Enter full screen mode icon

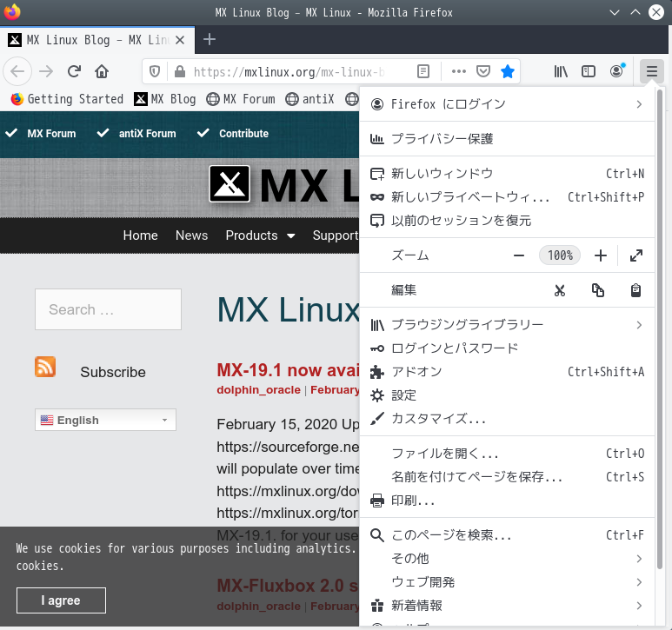tap(636, 255)
